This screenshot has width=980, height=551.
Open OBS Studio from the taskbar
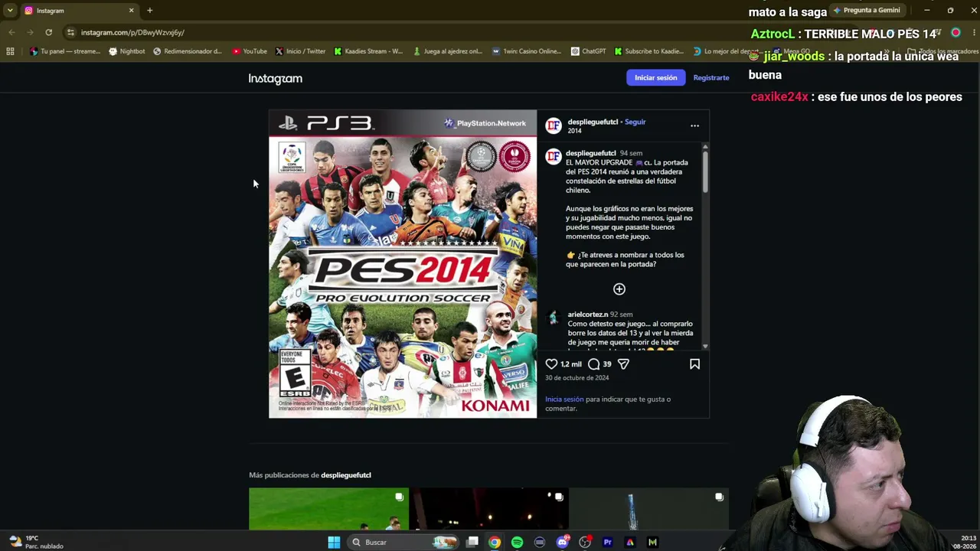click(x=585, y=543)
